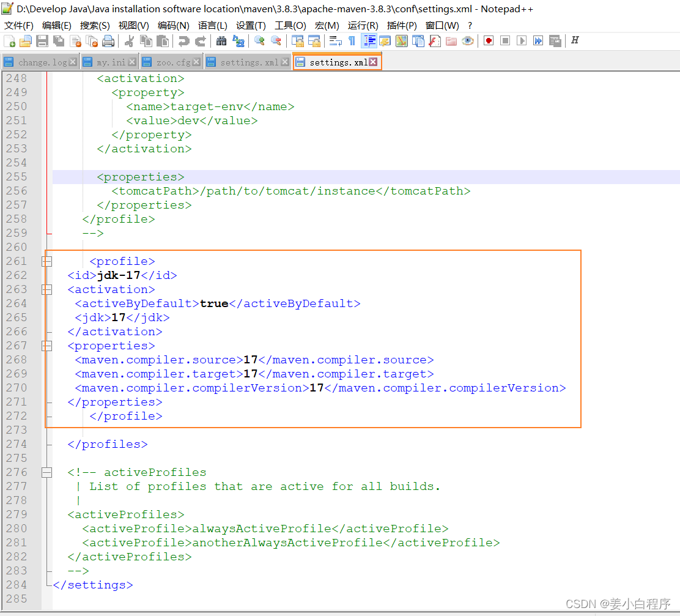Save the currently recorded macro
The width and height of the screenshot is (680, 616).
pos(555,41)
